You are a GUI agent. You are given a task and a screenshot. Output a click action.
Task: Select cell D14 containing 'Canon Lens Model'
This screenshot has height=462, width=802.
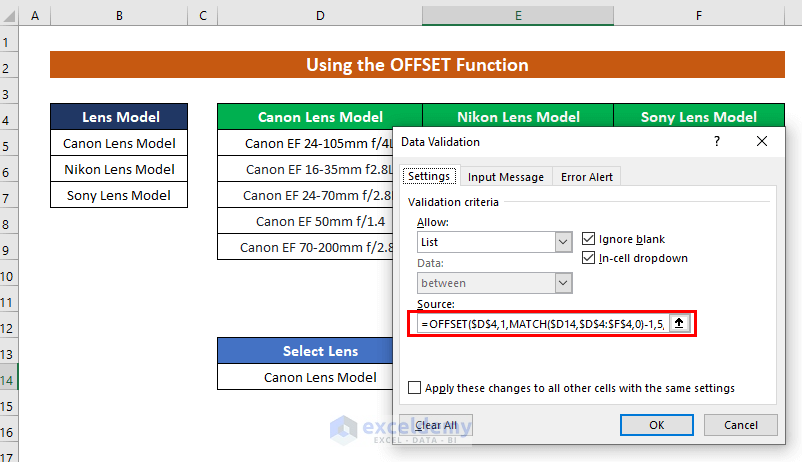click(x=305, y=377)
